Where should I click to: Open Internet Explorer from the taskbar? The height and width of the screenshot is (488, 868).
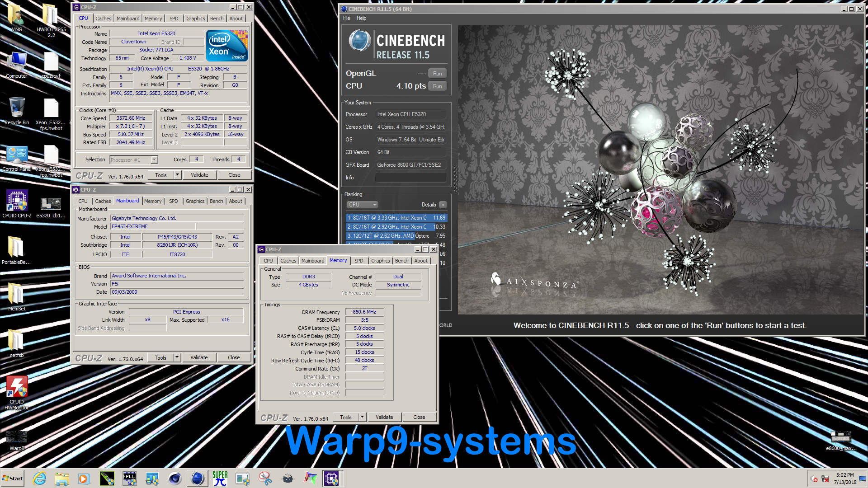coord(40,479)
